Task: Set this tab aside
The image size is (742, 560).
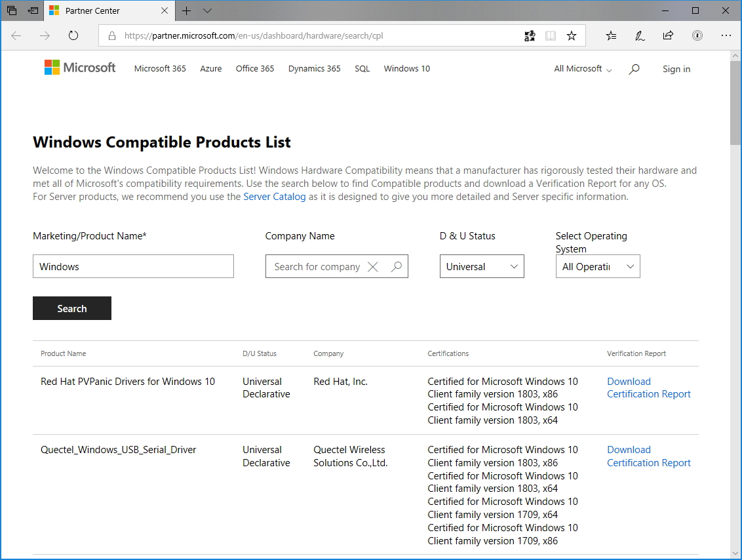Action: click(x=32, y=10)
